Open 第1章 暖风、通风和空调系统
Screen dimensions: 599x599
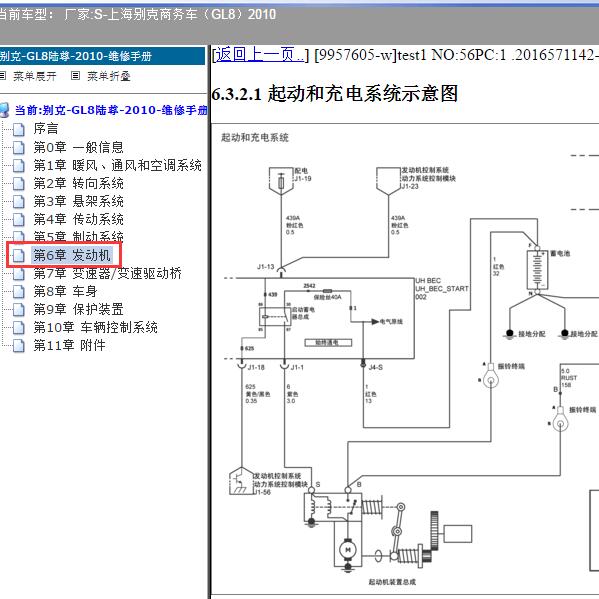(117, 165)
